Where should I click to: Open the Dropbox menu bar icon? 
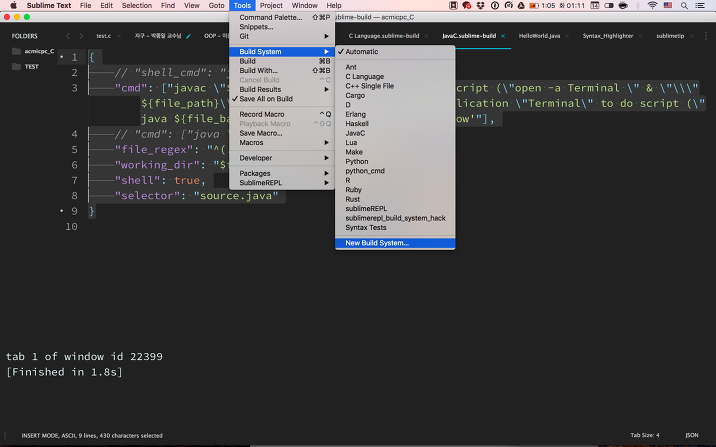pyautogui.click(x=480, y=5)
